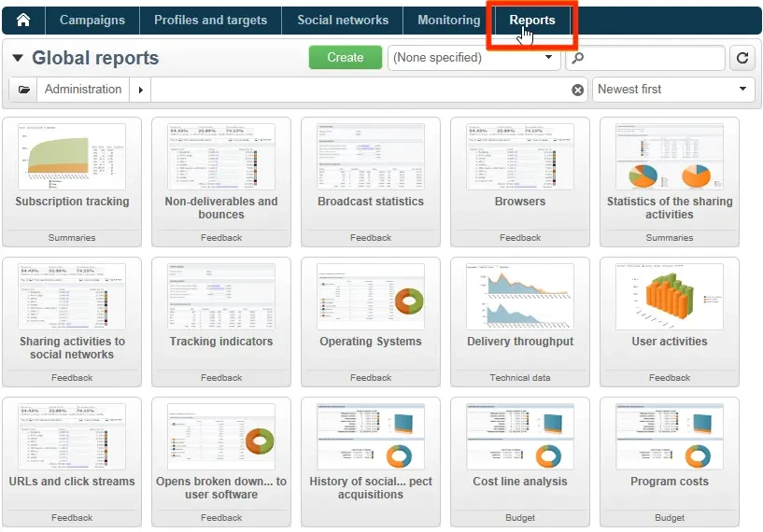The height and width of the screenshot is (532, 763).
Task: Open the folder browse icon
Action: 23,90
